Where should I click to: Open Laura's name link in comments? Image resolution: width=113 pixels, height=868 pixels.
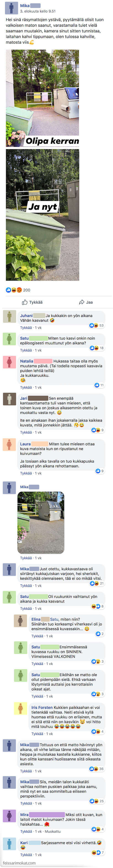click(25, 444)
